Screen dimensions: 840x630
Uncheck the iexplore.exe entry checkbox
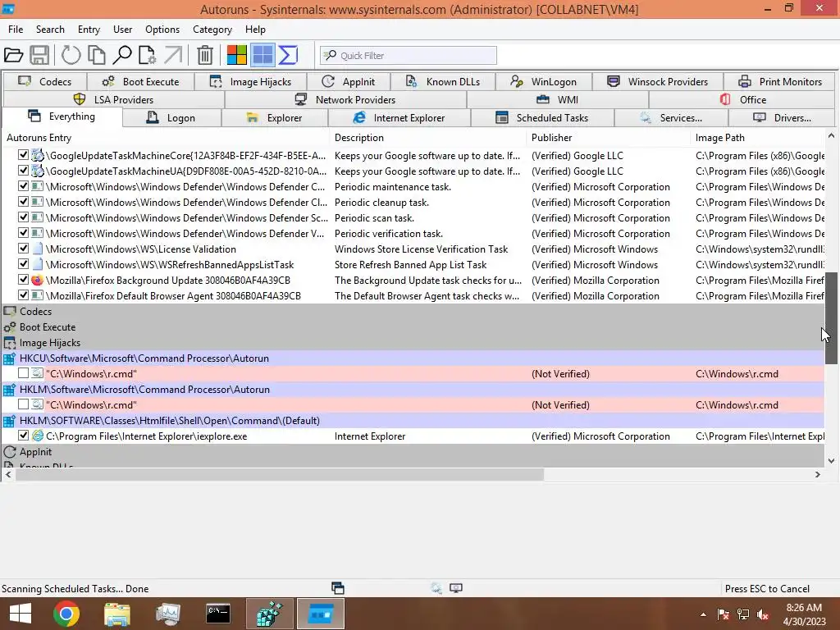coord(23,436)
